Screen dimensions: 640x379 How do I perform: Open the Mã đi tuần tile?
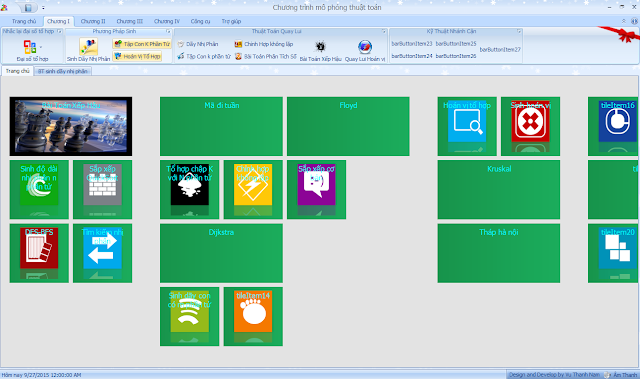221,126
